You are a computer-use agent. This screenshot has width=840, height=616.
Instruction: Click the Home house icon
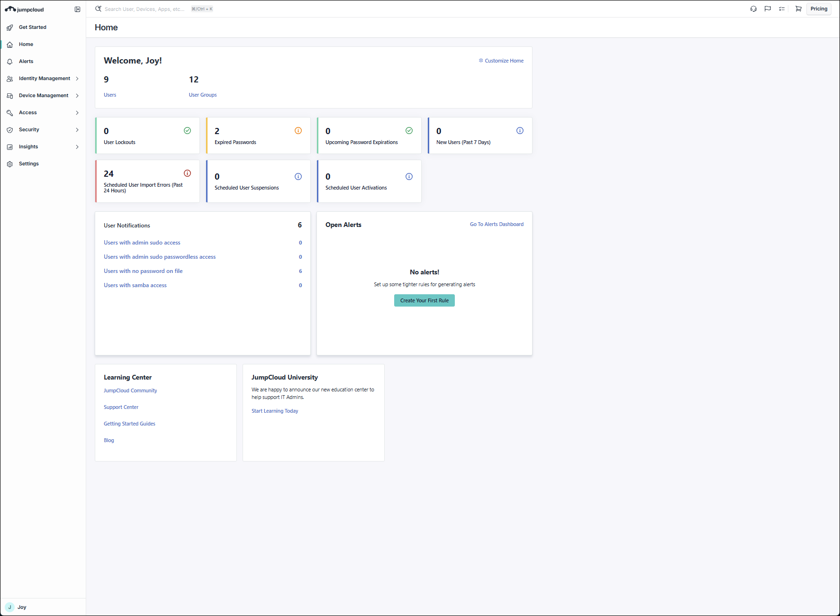pyautogui.click(x=9, y=45)
